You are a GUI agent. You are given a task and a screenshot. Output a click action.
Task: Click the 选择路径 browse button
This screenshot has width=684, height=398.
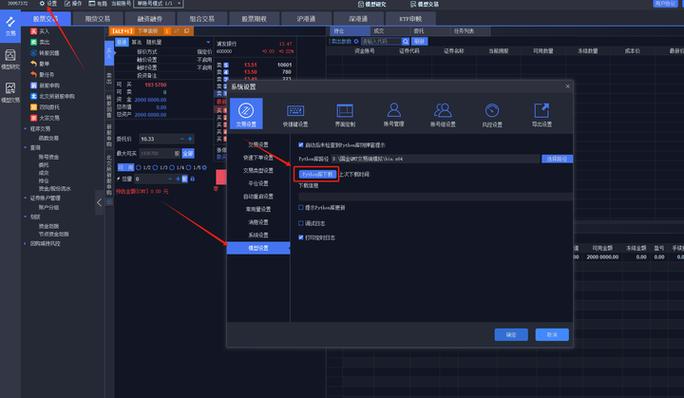click(557, 159)
